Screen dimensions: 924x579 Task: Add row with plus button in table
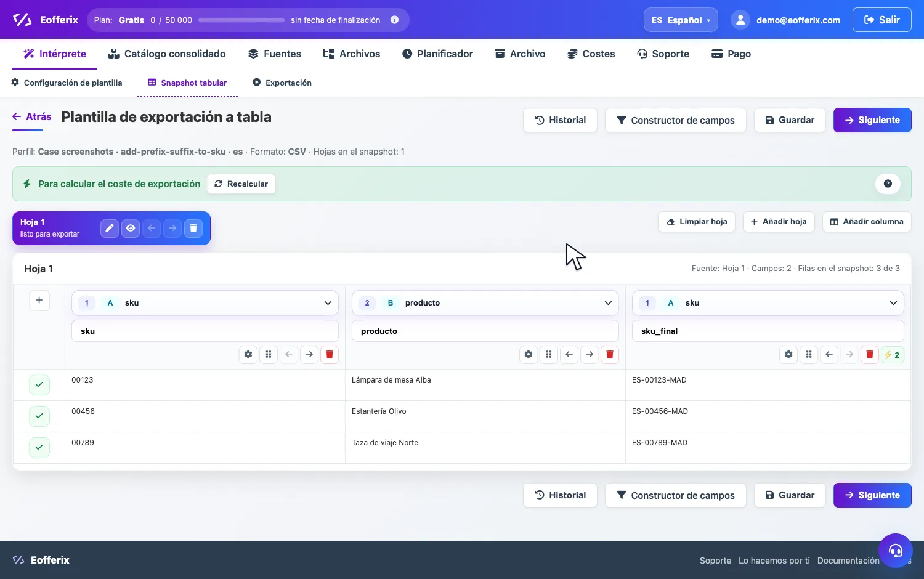click(39, 300)
